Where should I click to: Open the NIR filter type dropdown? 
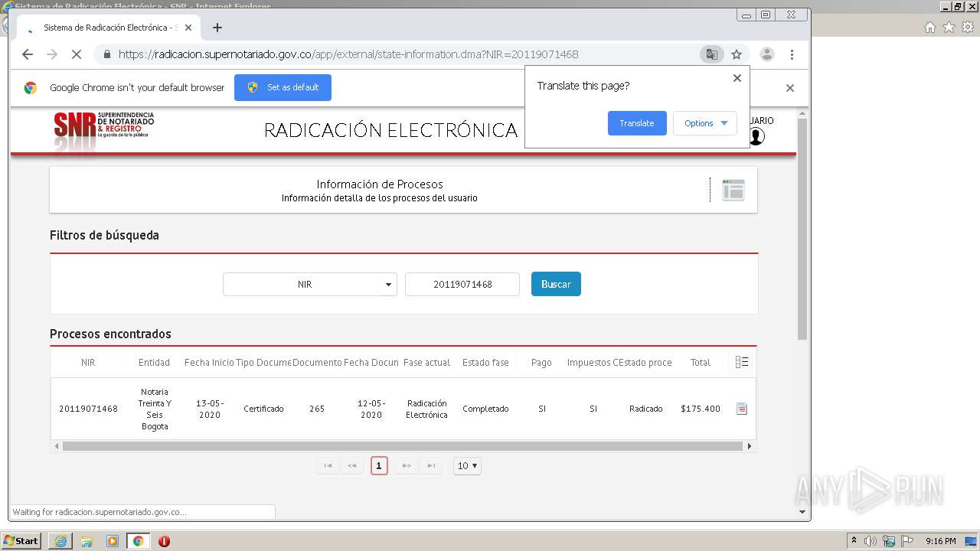point(310,284)
